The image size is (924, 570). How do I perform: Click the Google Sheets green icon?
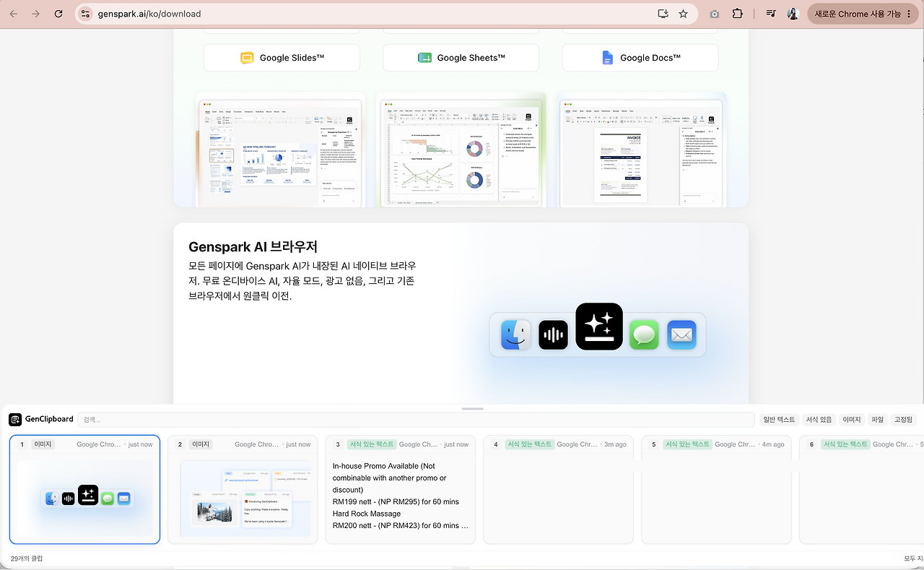(424, 58)
